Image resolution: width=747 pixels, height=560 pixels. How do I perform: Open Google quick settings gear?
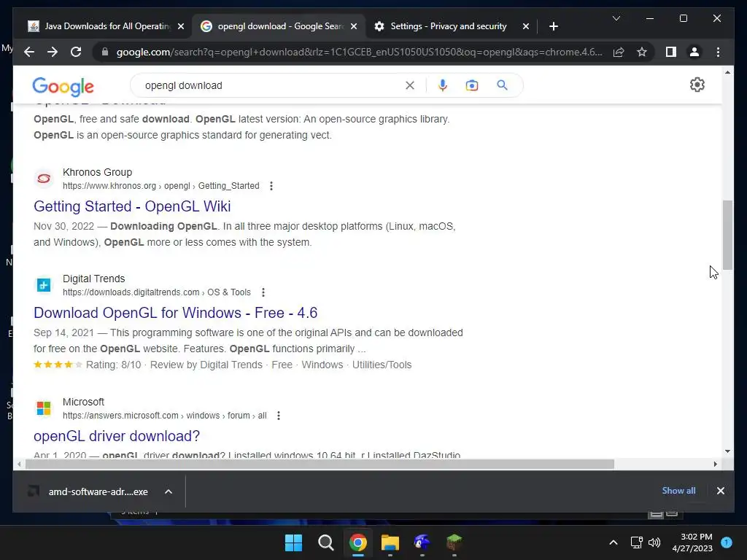pyautogui.click(x=697, y=85)
